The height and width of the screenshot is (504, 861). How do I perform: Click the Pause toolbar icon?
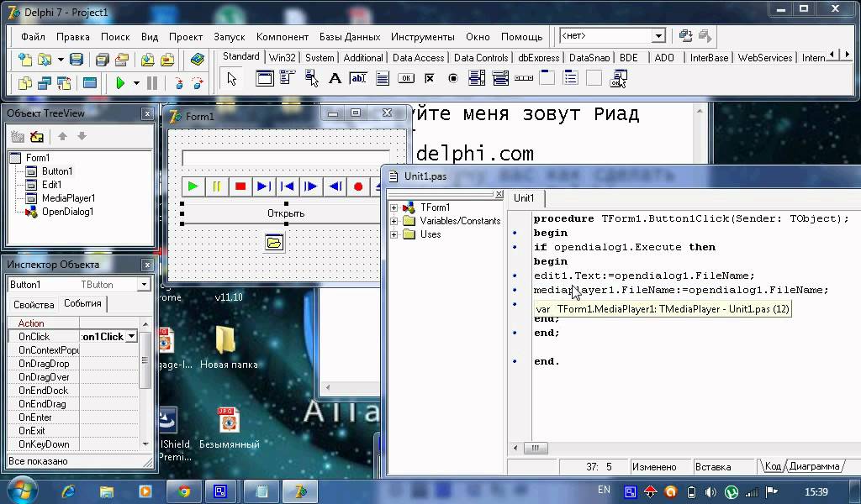coord(152,83)
